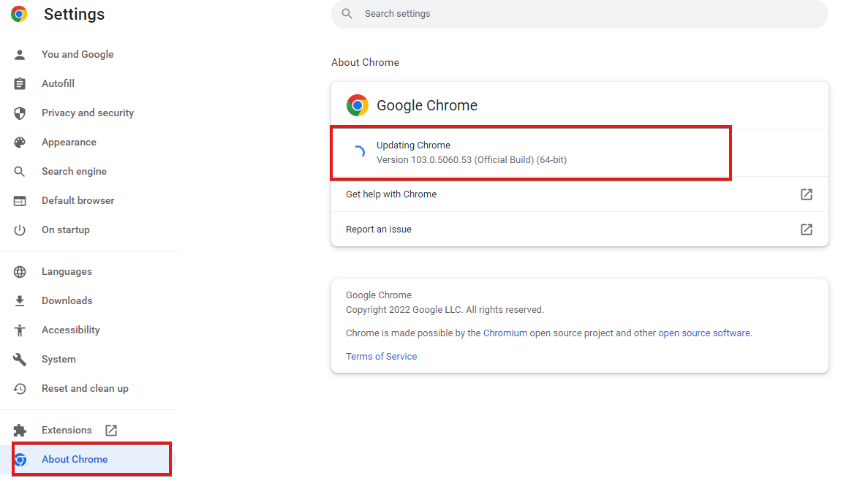Open Search engine settings

point(74,172)
